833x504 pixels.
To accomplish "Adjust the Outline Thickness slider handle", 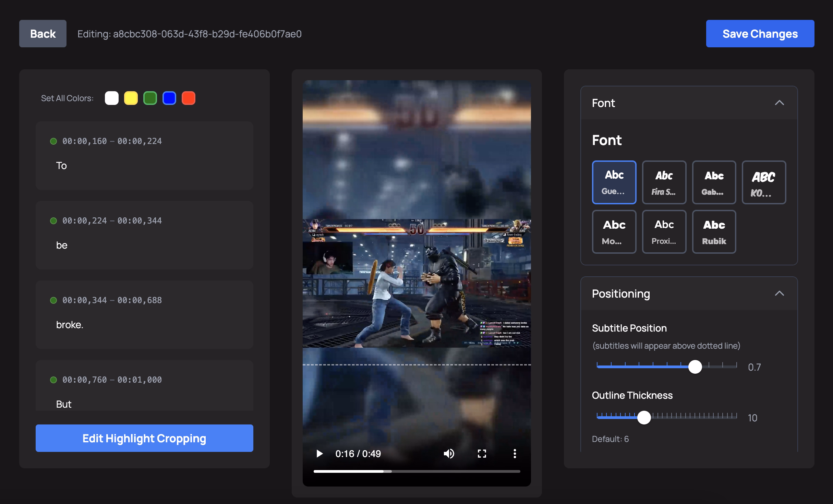I will 644,418.
